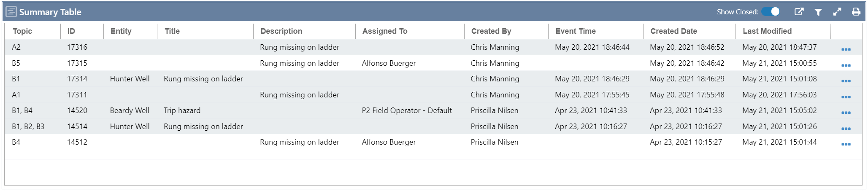Open more options for ID 17311
The image size is (868, 191).
pos(846,97)
